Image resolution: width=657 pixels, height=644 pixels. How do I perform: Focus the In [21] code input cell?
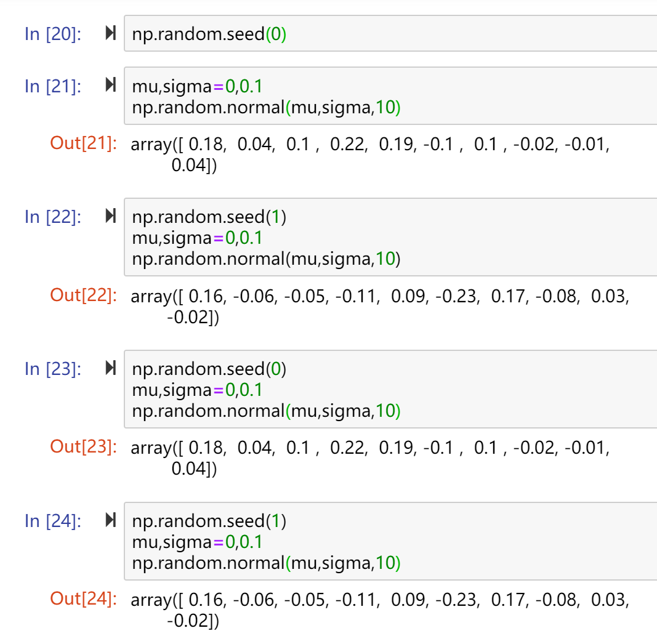[x=390, y=96]
